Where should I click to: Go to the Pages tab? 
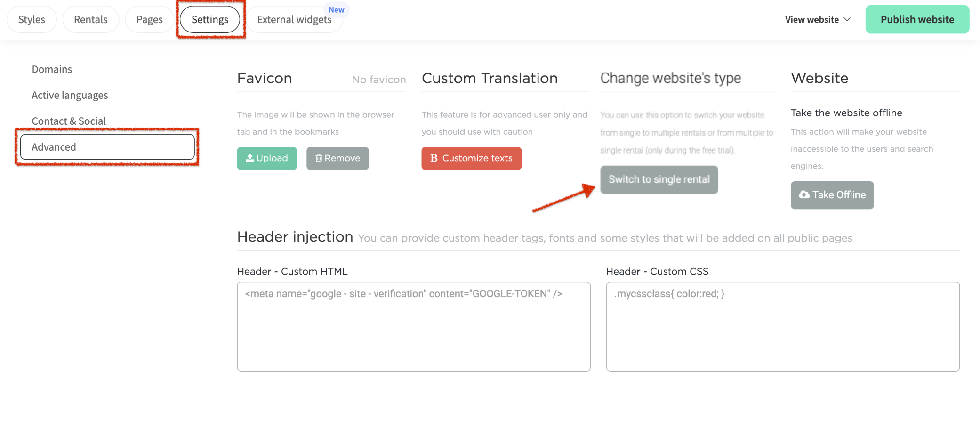coord(149,19)
